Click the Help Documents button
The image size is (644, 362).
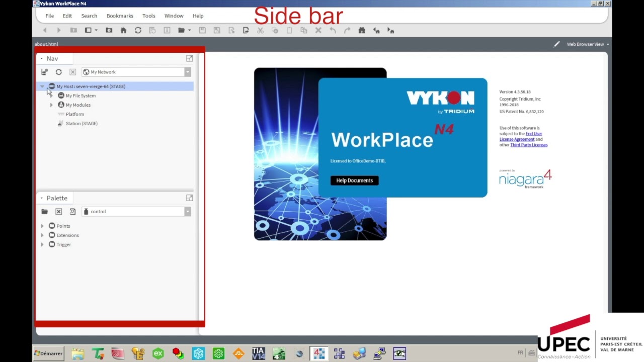pyautogui.click(x=354, y=180)
